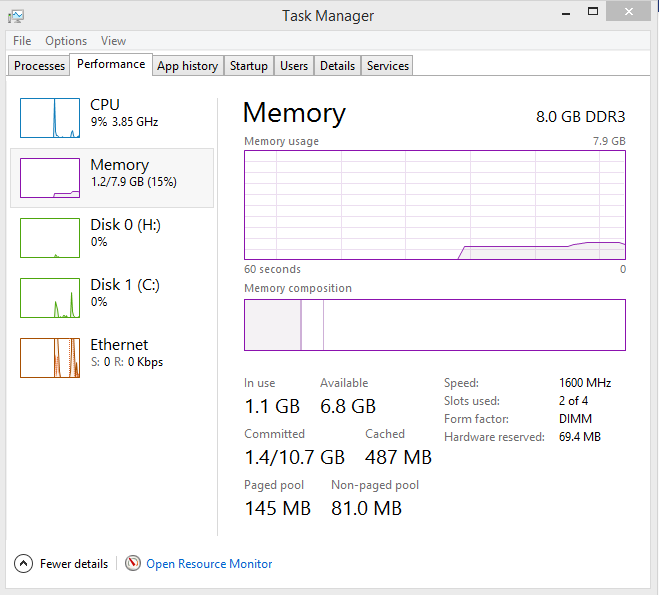Viewport: 659px width, 595px height.
Task: Click the S: 0 R: 0 Kbps reading
Action: point(127,362)
